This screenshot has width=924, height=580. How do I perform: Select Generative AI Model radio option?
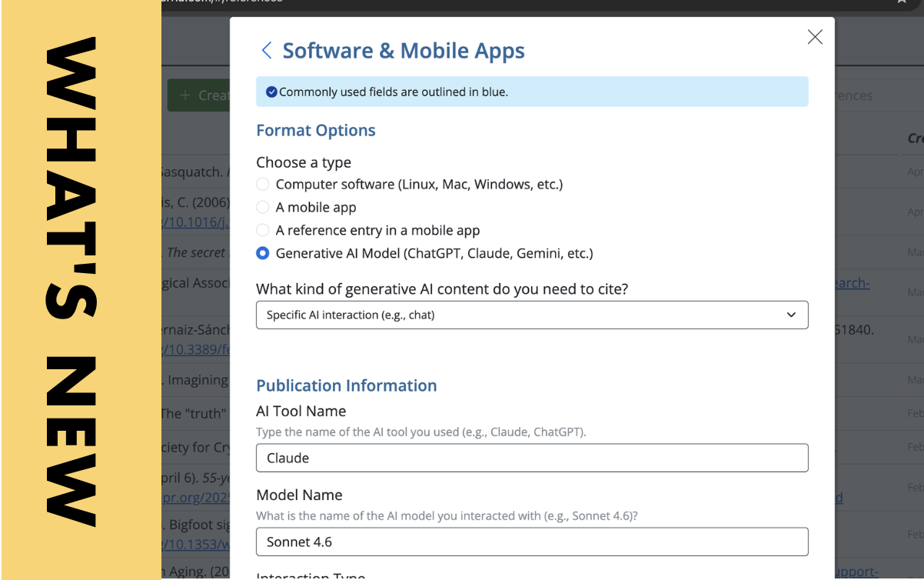coord(263,253)
